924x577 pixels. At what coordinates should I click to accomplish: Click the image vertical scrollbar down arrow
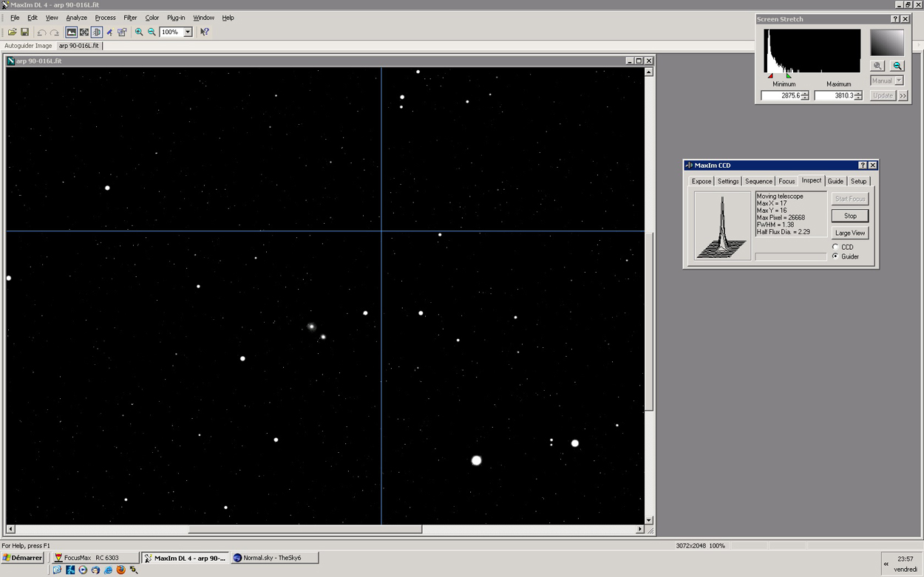click(649, 520)
